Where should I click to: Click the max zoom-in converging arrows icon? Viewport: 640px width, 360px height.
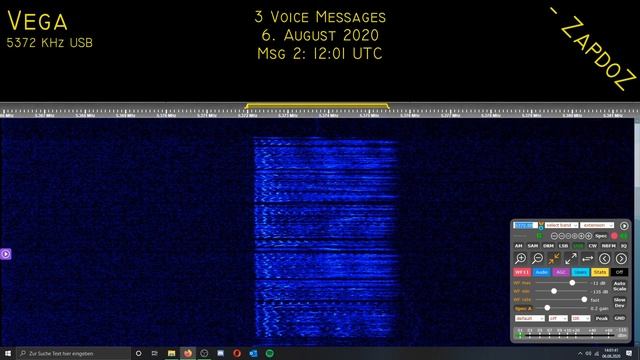pyautogui.click(x=554, y=258)
